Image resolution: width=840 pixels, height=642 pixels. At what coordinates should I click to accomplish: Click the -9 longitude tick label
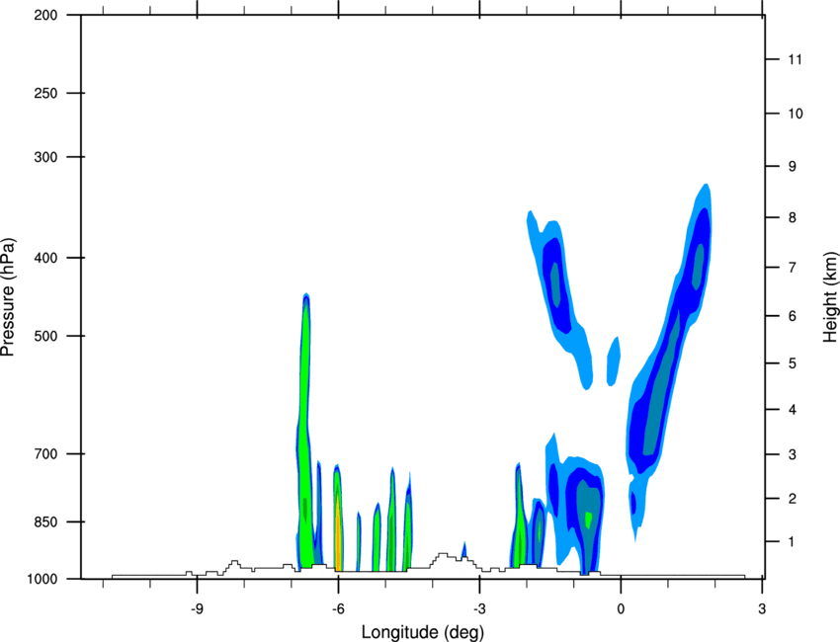click(x=197, y=609)
